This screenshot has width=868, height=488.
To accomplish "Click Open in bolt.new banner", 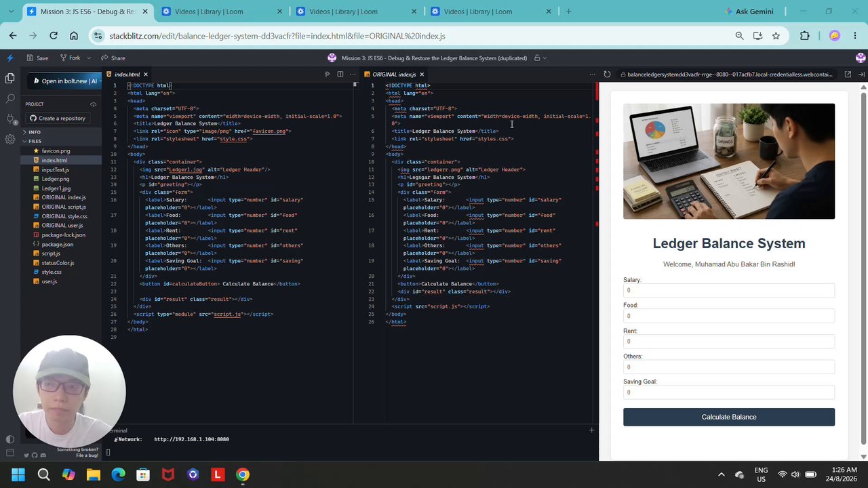I will coord(65,81).
